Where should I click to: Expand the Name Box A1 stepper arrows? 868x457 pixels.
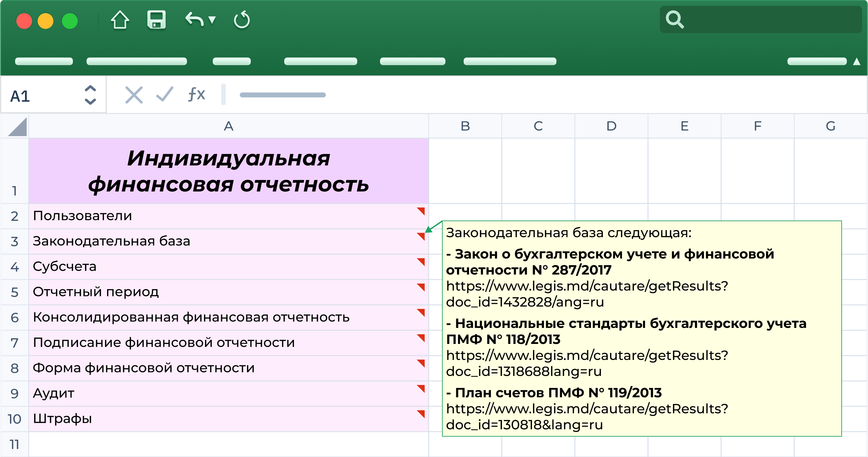90,95
